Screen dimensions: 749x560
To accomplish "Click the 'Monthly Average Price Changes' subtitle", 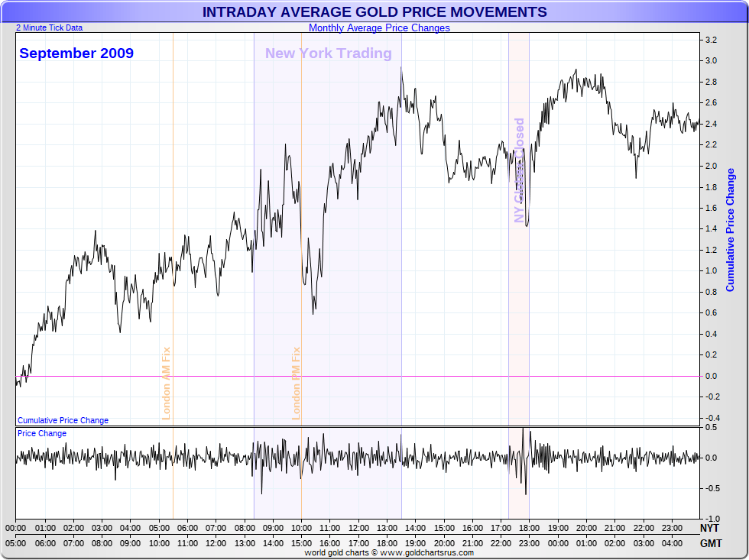I will click(x=379, y=28).
